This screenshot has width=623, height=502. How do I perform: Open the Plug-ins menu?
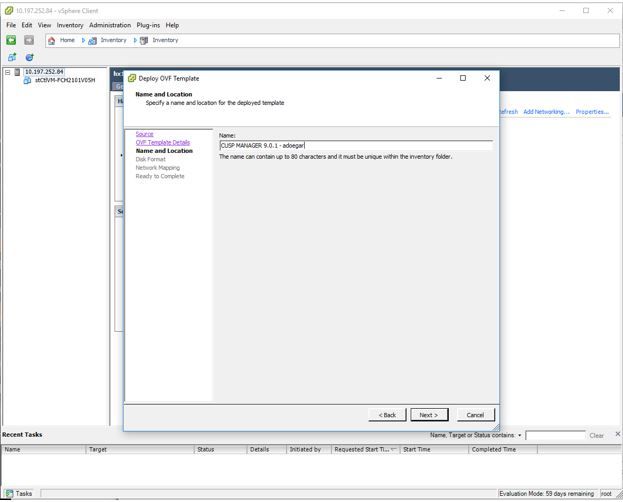148,25
